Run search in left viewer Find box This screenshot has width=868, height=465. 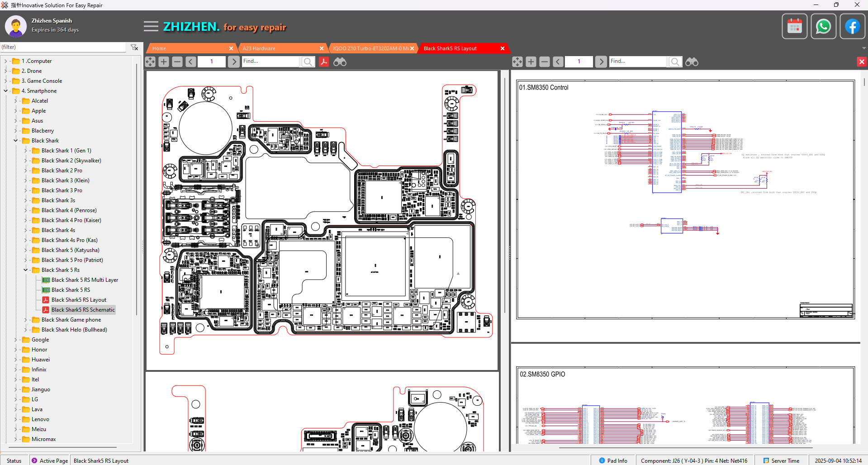[x=308, y=62]
